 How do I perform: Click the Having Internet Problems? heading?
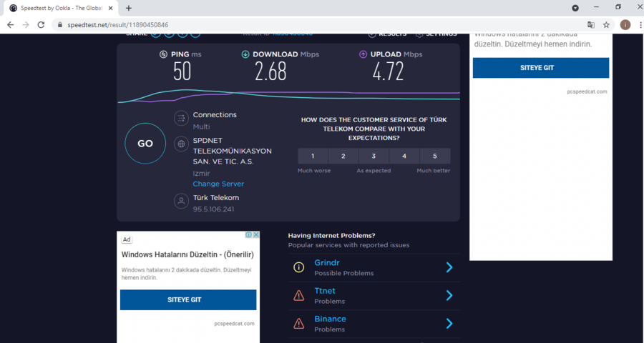[331, 236]
